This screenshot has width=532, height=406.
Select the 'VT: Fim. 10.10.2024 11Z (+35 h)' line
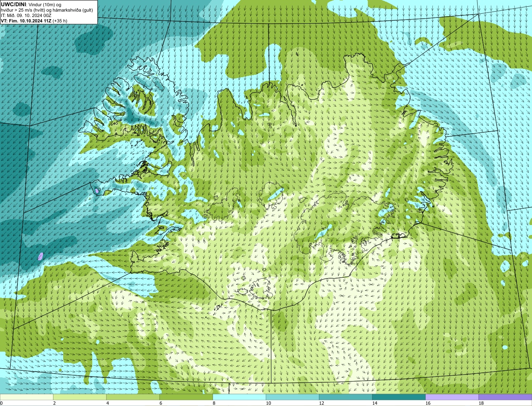click(x=34, y=21)
